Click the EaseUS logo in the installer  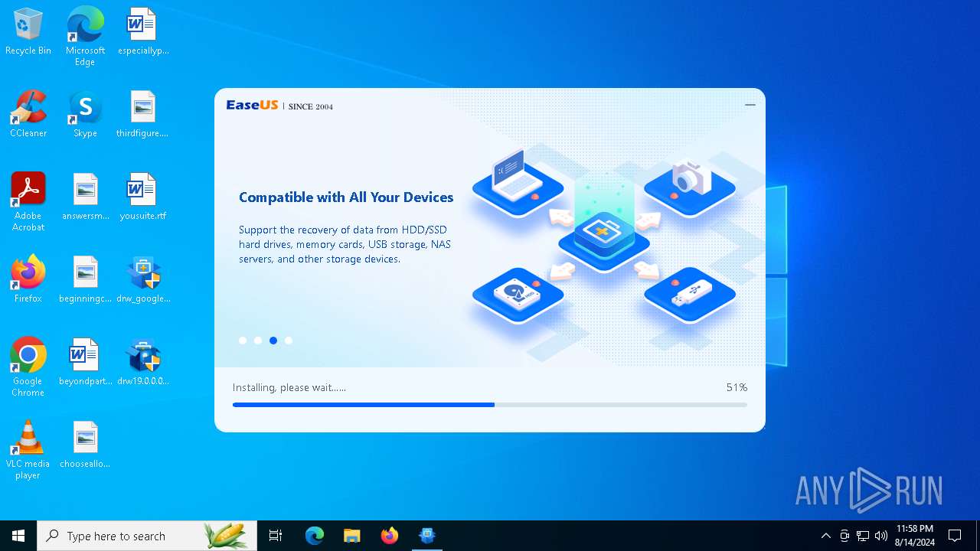(x=252, y=106)
